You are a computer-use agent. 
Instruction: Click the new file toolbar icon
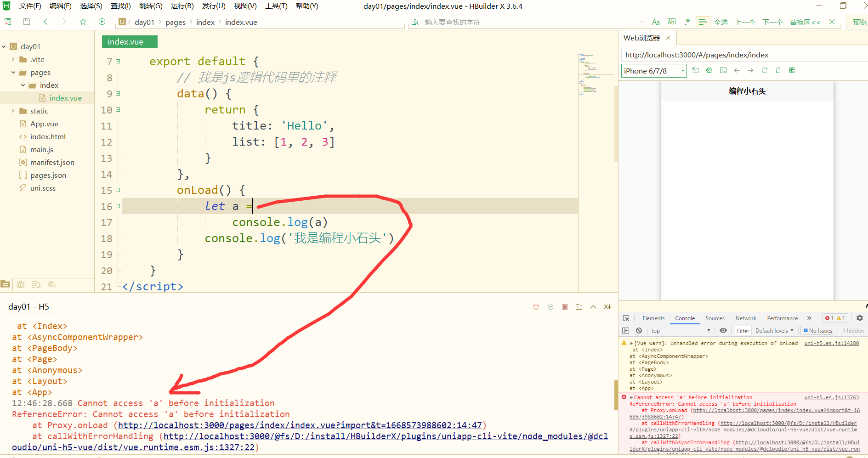[x=8, y=22]
